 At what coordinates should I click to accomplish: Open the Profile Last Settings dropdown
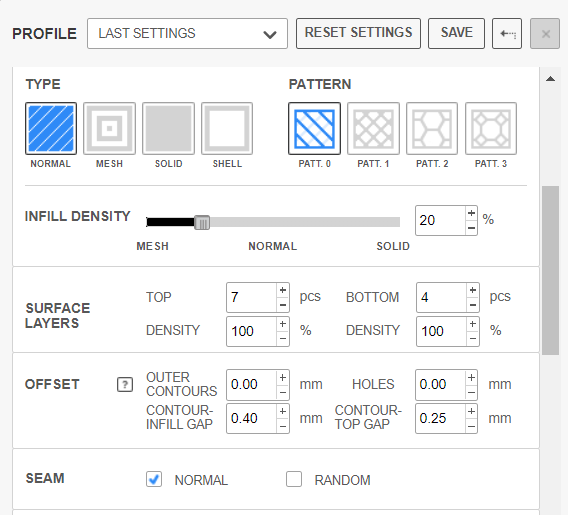click(187, 33)
